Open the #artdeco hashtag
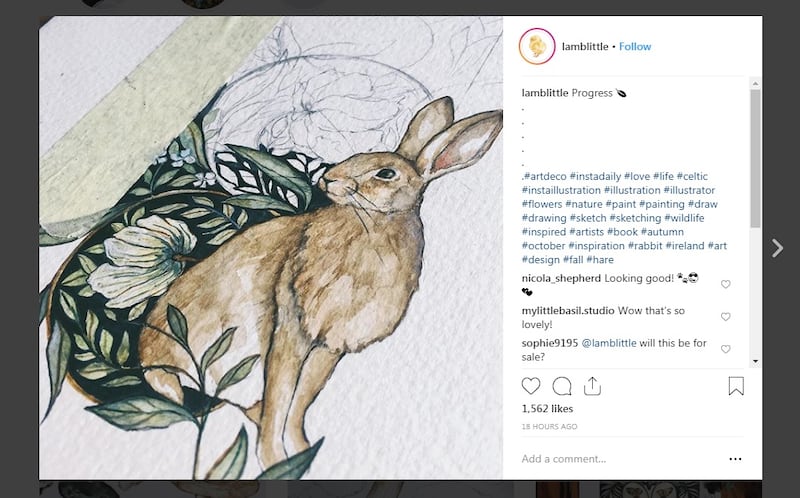The height and width of the screenshot is (498, 800). (x=545, y=176)
